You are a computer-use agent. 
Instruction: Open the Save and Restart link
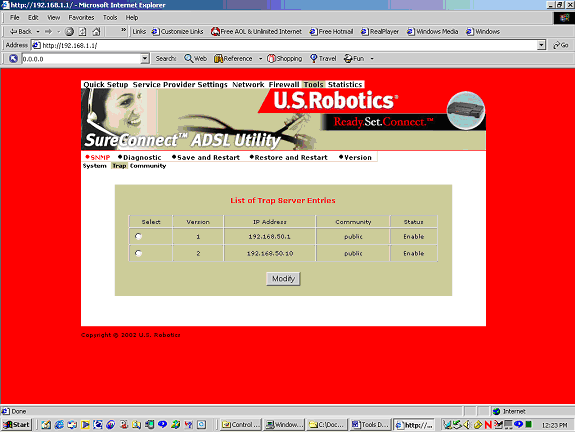(x=208, y=157)
